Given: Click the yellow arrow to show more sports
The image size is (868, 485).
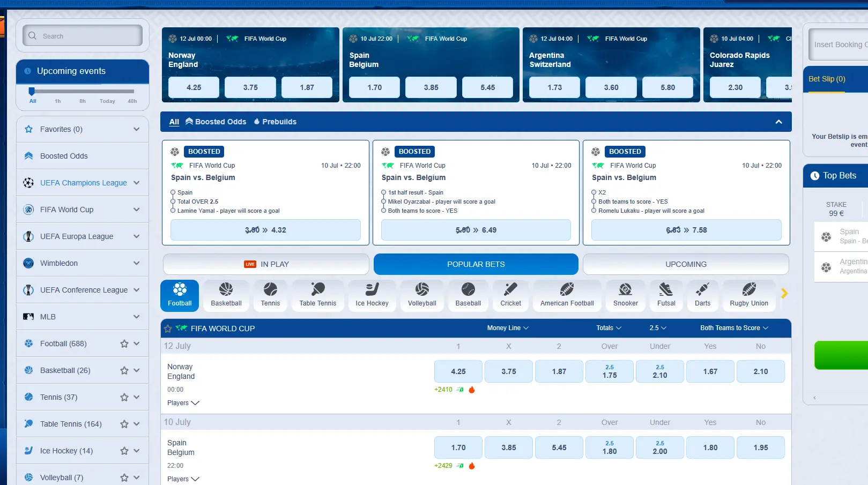Looking at the screenshot, I should click(784, 293).
